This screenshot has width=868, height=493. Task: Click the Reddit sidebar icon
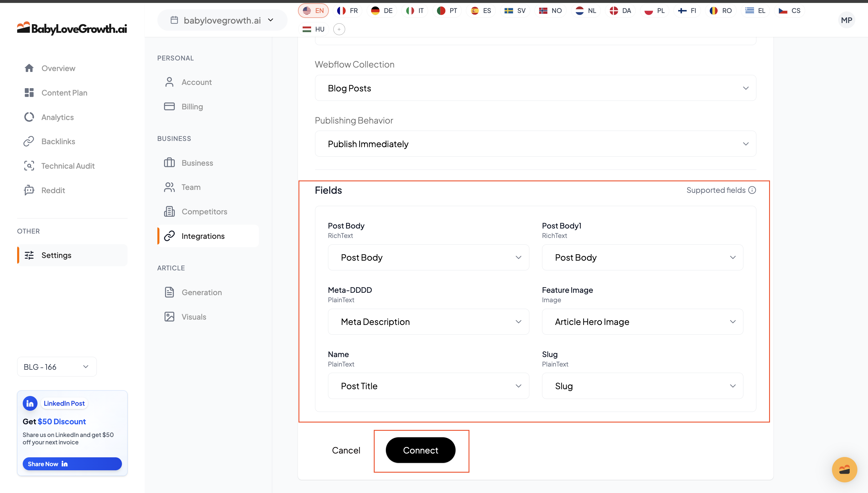tap(29, 190)
